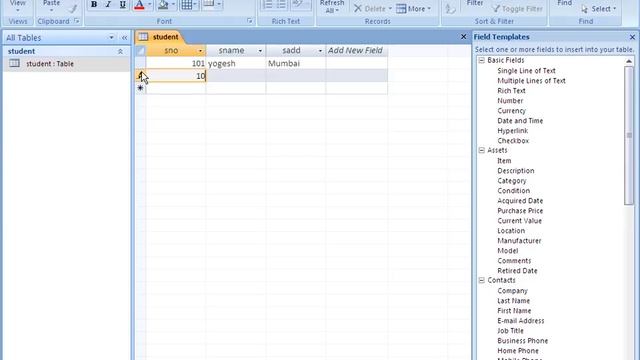Viewport: 640px width, 360px height.
Task: Select the Purchase Price field template
Action: click(x=520, y=211)
